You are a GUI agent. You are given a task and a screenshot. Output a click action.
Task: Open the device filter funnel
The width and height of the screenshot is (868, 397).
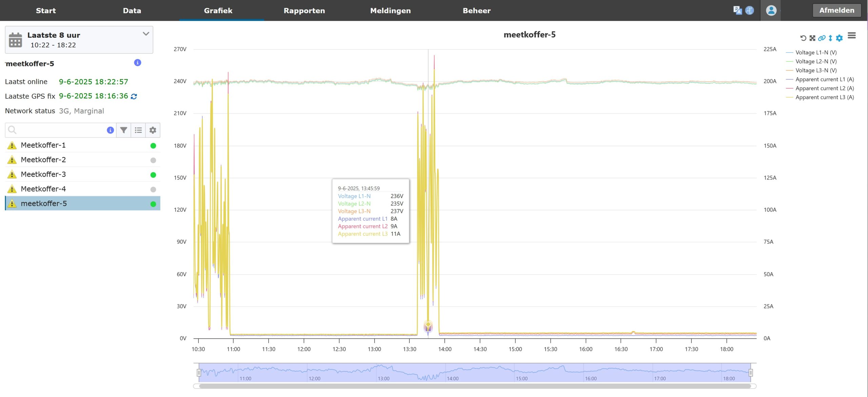tap(124, 130)
